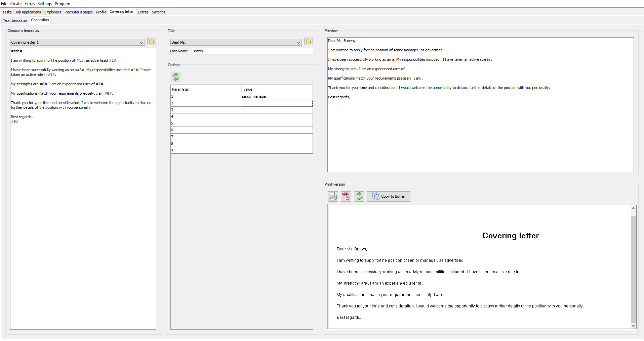
Task: Click the green refresh icon under Options
Action: (176, 77)
